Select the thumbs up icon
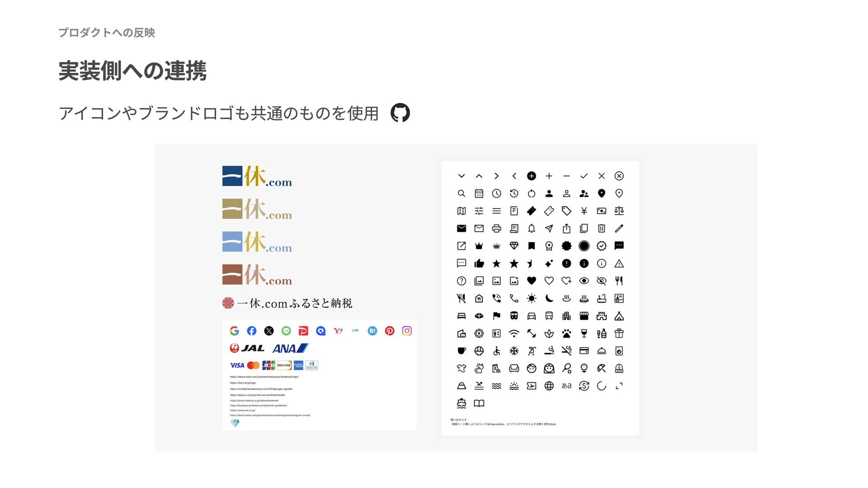This screenshot has height=488, width=868. (479, 263)
